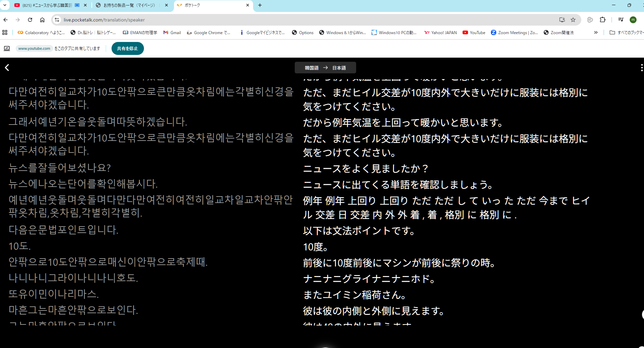Click the site information icon in address bar

(x=57, y=20)
